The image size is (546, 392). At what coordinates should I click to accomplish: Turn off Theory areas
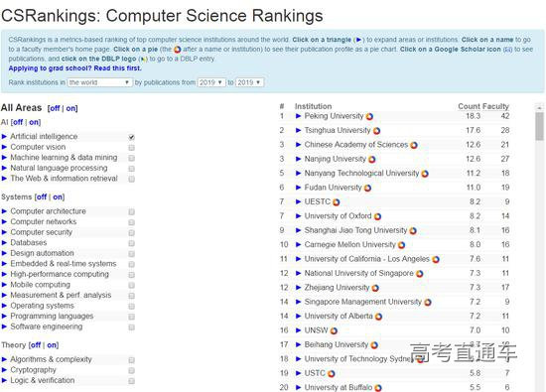coord(36,345)
